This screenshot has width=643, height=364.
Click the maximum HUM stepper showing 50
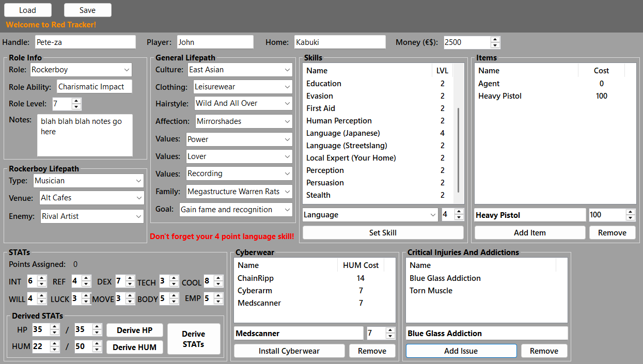pyautogui.click(x=88, y=347)
